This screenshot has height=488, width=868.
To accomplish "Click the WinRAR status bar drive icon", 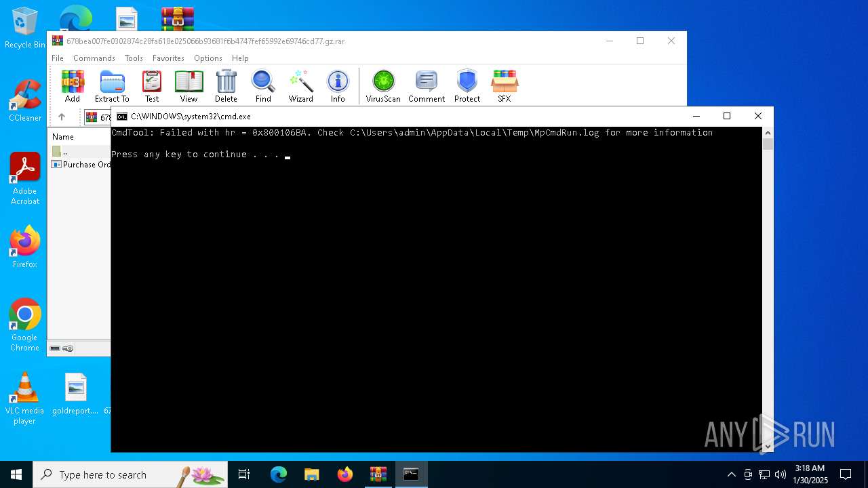I will coord(55,348).
